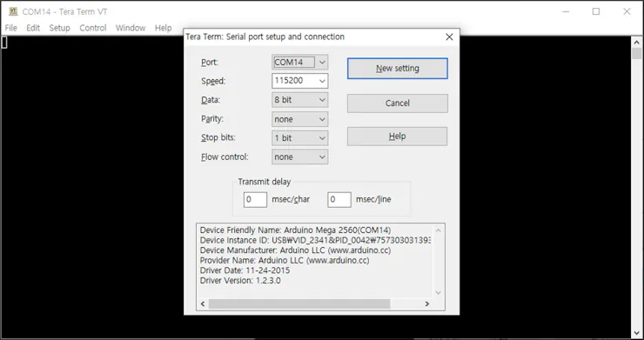Open the Window menu
644x340 pixels.
pyautogui.click(x=131, y=28)
